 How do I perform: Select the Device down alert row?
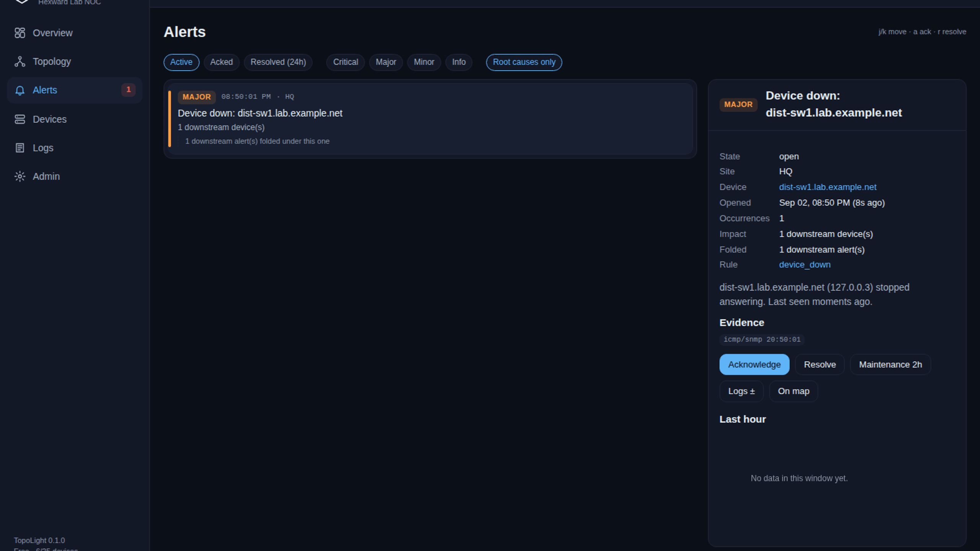coord(430,119)
